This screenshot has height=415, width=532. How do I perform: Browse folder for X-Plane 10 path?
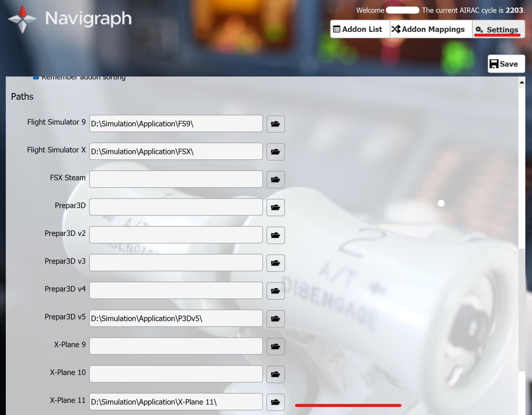(275, 374)
